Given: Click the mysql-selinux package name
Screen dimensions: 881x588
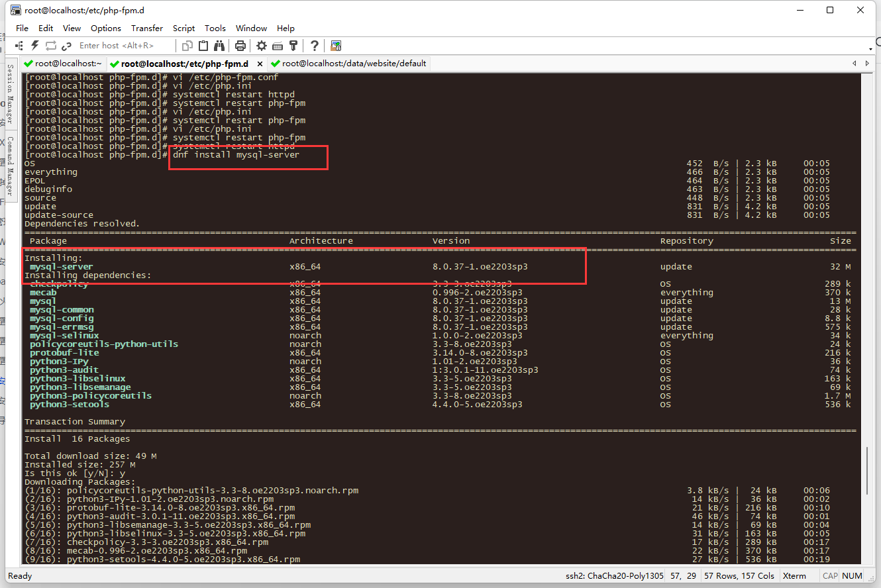Looking at the screenshot, I should point(64,336).
